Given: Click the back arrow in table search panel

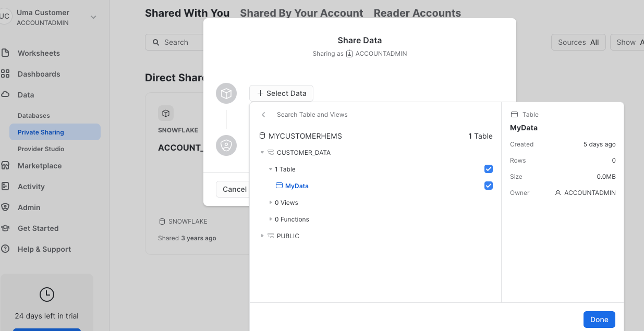Looking at the screenshot, I should coord(263,115).
